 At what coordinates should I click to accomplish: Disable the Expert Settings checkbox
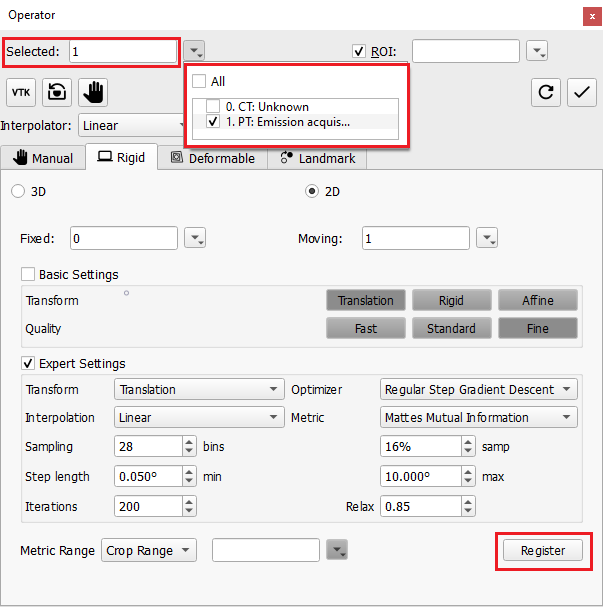coord(28,364)
